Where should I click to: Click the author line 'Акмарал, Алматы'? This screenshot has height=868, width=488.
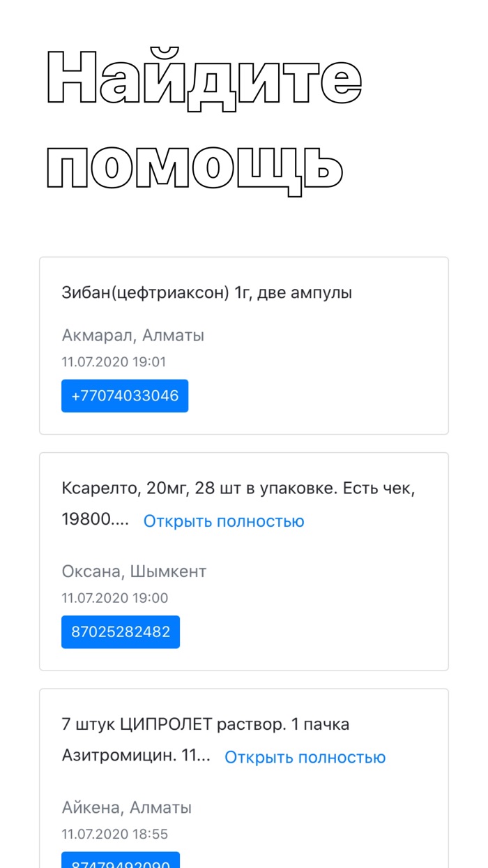point(132,336)
